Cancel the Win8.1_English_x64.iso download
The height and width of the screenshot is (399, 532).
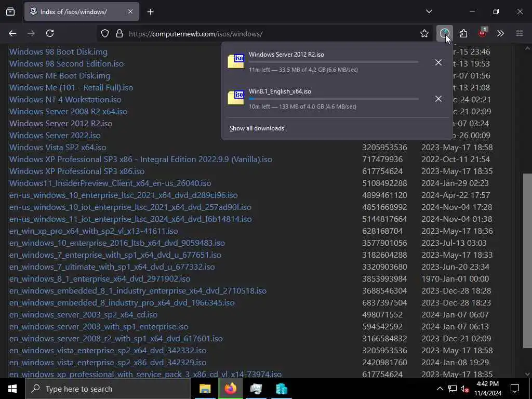tap(438, 99)
